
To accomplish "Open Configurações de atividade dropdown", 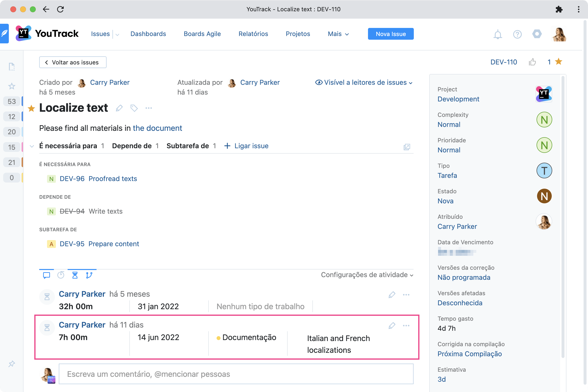I will coord(366,275).
